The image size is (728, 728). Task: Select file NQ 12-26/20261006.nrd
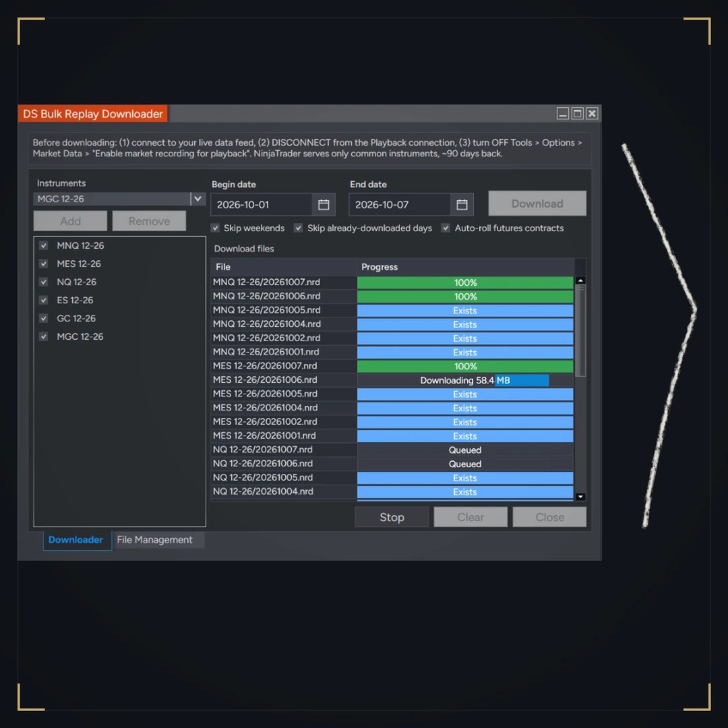coord(262,463)
